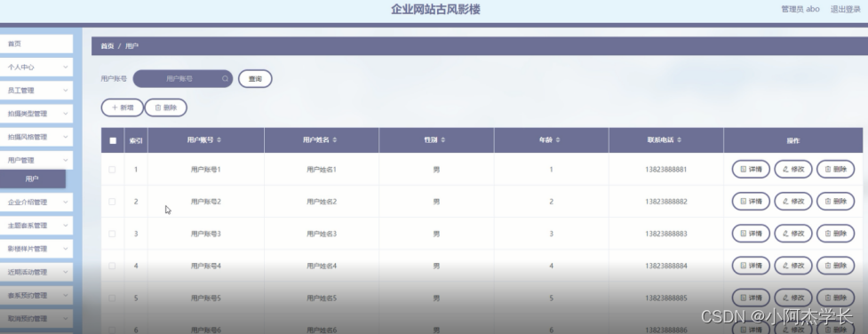The image size is (868, 334).
Task: Click 修改 for row 用户账号4
Action: click(792, 266)
